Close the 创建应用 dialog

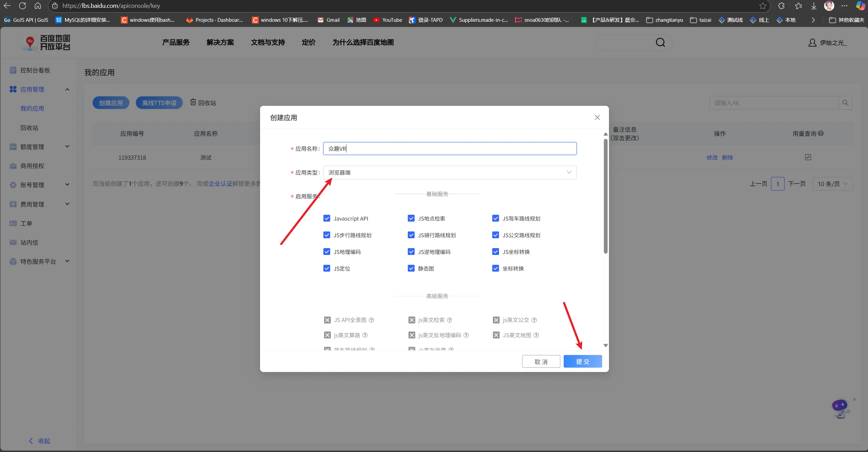(597, 117)
